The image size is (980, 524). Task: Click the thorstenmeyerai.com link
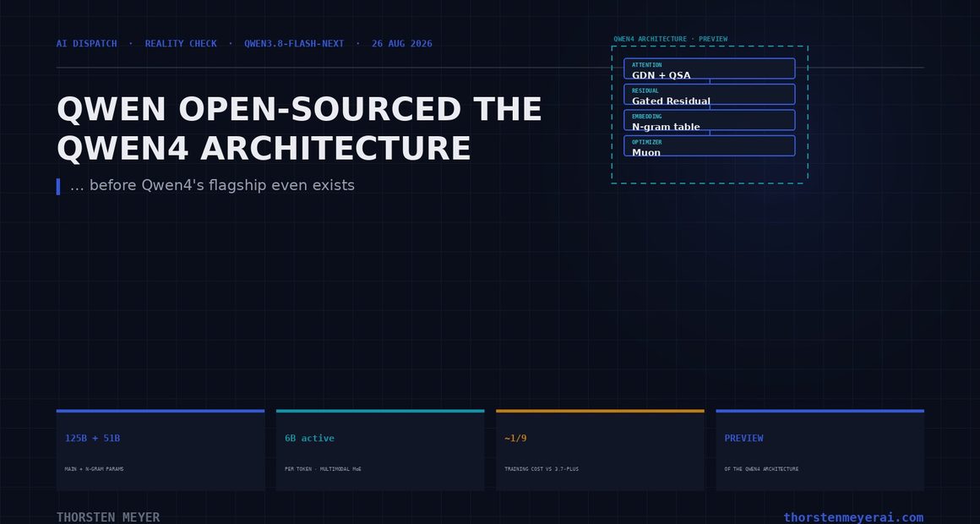(x=853, y=517)
